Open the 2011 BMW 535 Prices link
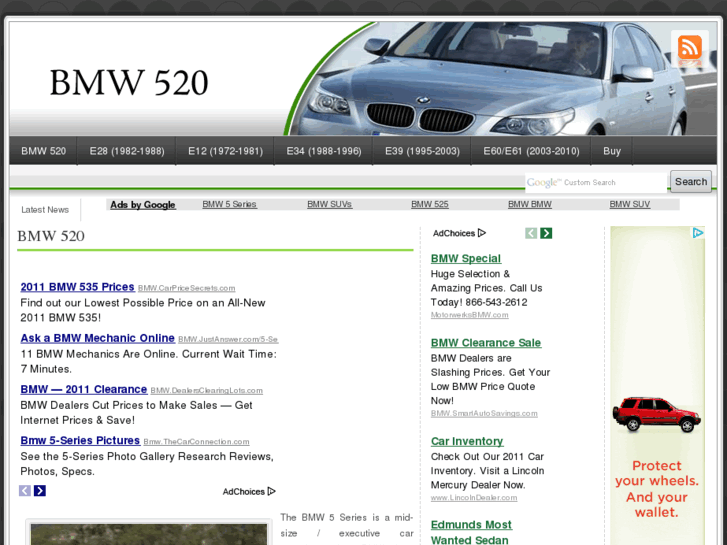 [x=77, y=287]
